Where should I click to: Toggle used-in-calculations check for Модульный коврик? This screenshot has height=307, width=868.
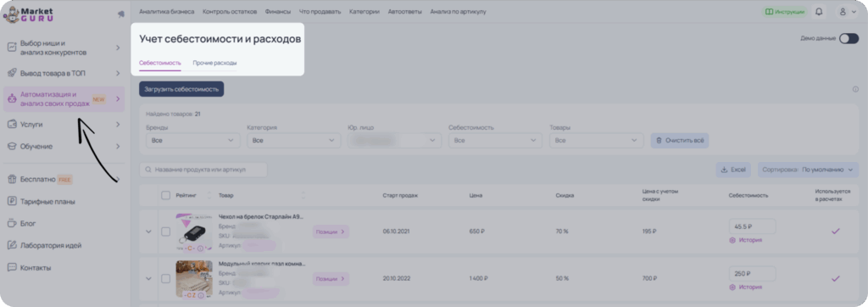(x=836, y=278)
